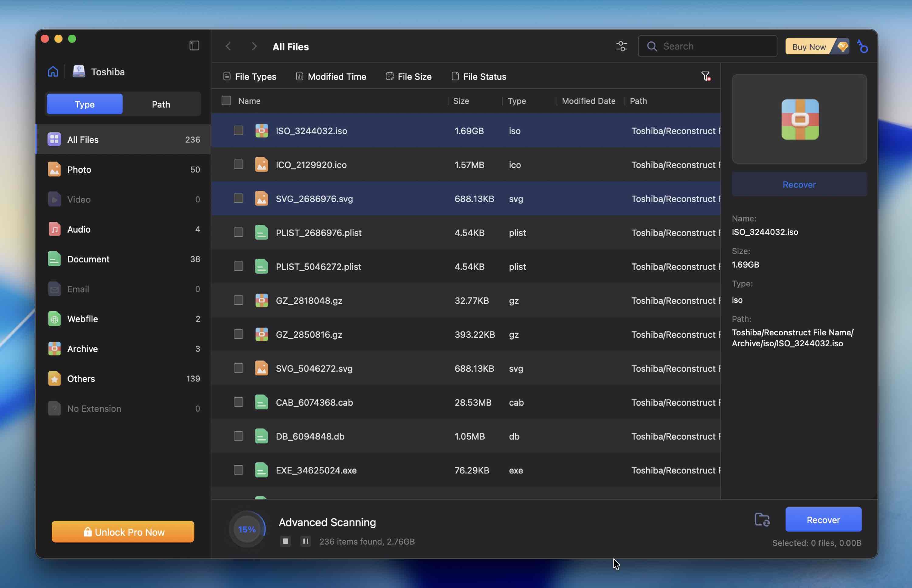Toggle the select-all checkbox next to Name
912x588 pixels.
pyautogui.click(x=226, y=101)
